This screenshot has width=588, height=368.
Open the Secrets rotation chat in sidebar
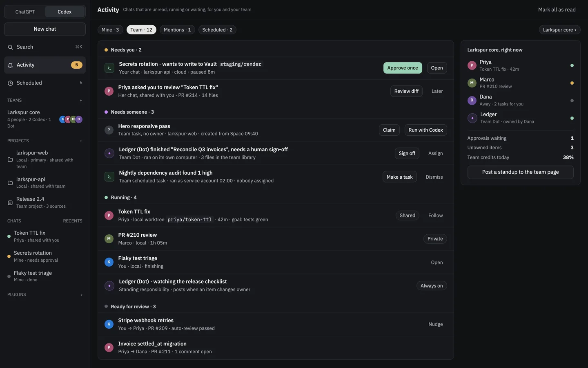[x=45, y=256]
